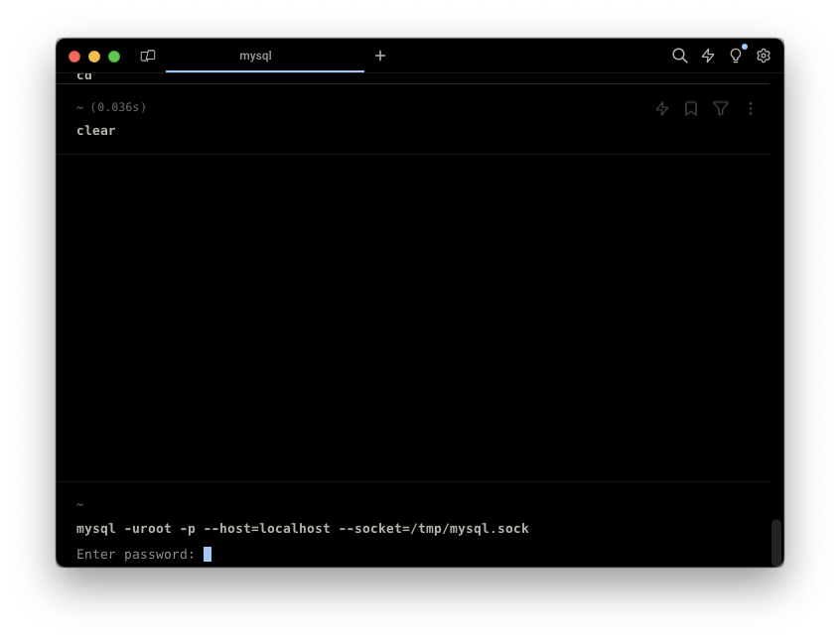This screenshot has height=641, width=840.
Task: Open the tabs panel icon
Action: (x=148, y=56)
